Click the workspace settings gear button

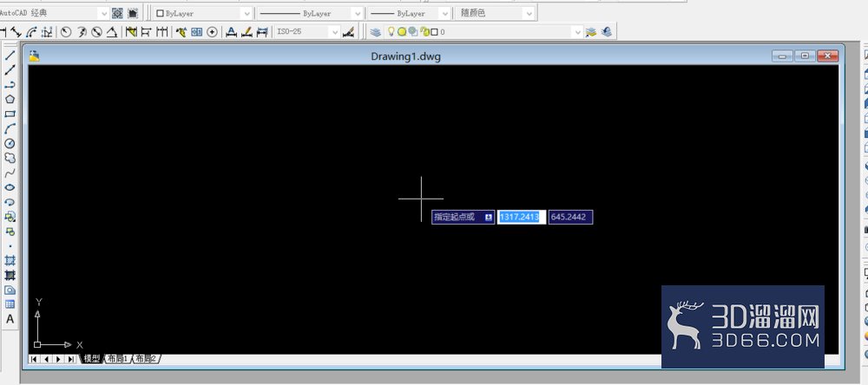coord(117,13)
